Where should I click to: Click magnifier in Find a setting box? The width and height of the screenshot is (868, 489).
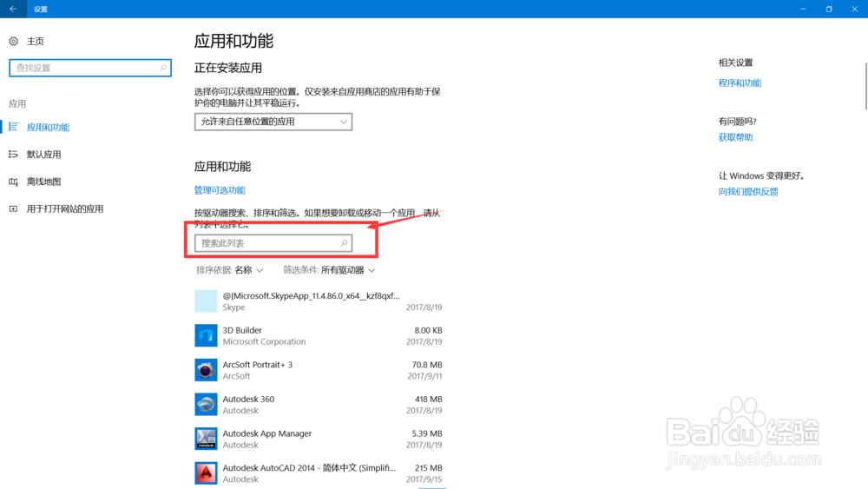163,68
